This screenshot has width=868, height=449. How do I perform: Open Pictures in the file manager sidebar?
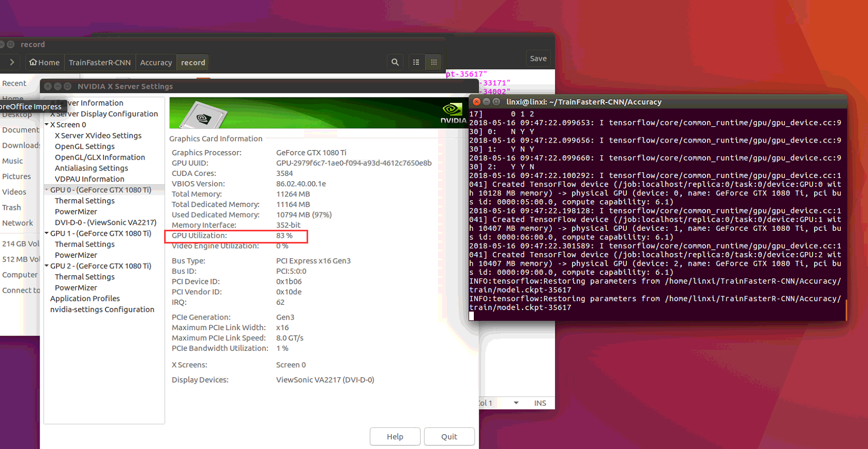[x=16, y=176]
